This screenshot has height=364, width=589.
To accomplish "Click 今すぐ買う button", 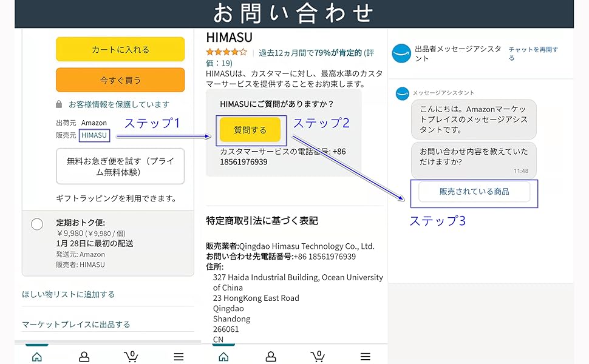I will (x=120, y=80).
